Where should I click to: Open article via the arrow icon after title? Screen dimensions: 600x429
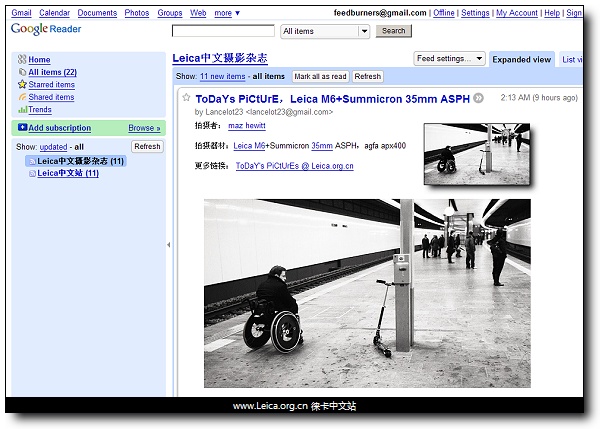point(478,98)
